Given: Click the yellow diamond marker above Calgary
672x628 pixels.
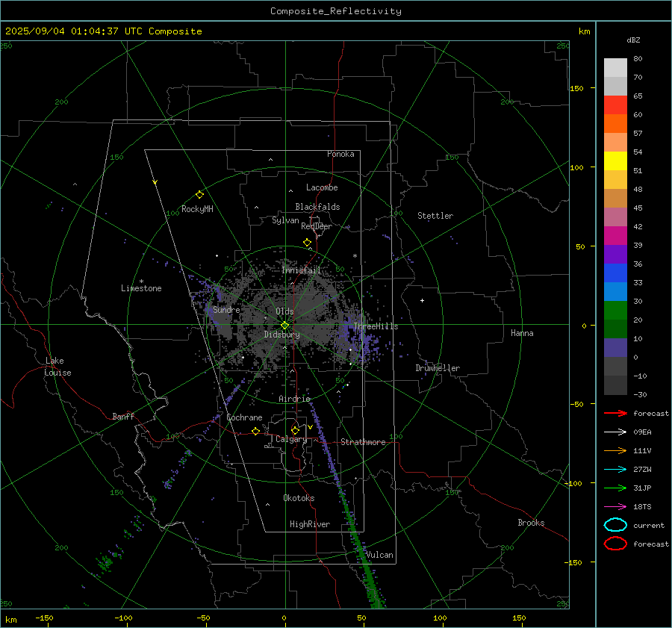Looking at the screenshot, I should pyautogui.click(x=295, y=430).
